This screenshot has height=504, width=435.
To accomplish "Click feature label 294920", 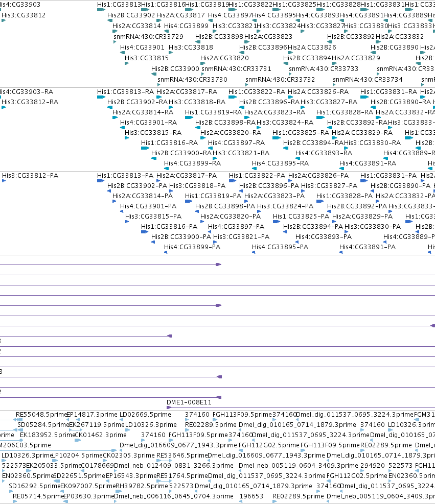I will click(x=372, y=466).
